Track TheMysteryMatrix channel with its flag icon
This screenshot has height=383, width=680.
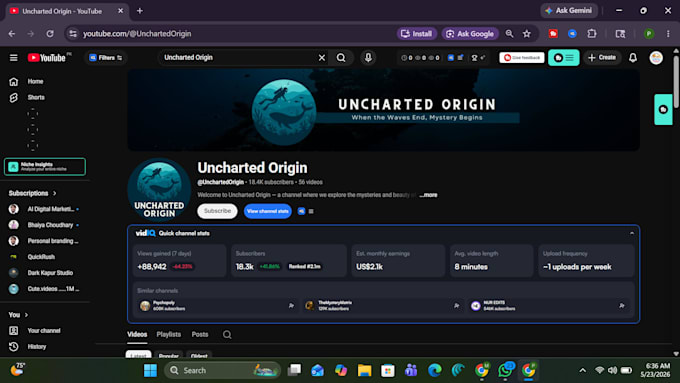456,306
